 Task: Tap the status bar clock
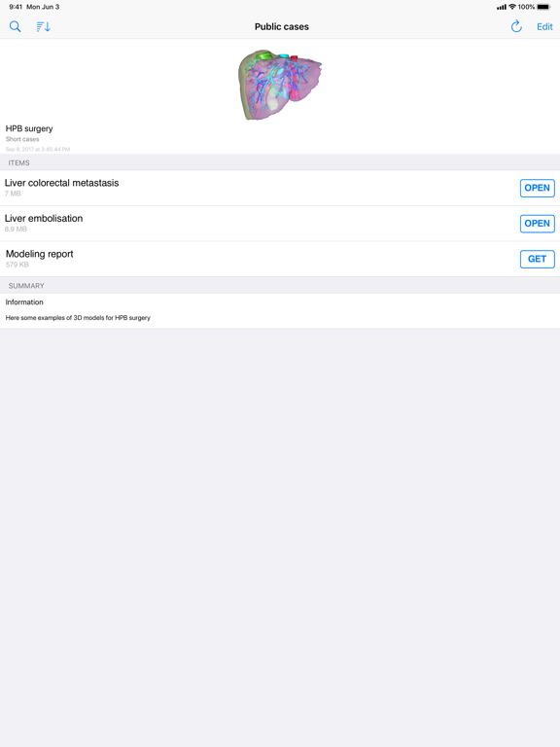(16, 7)
